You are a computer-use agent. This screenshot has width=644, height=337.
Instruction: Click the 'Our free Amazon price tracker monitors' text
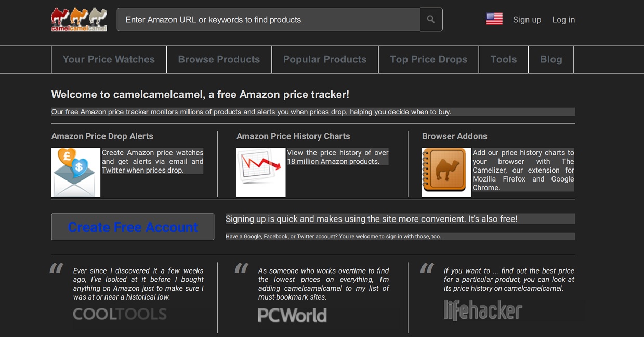pos(251,112)
